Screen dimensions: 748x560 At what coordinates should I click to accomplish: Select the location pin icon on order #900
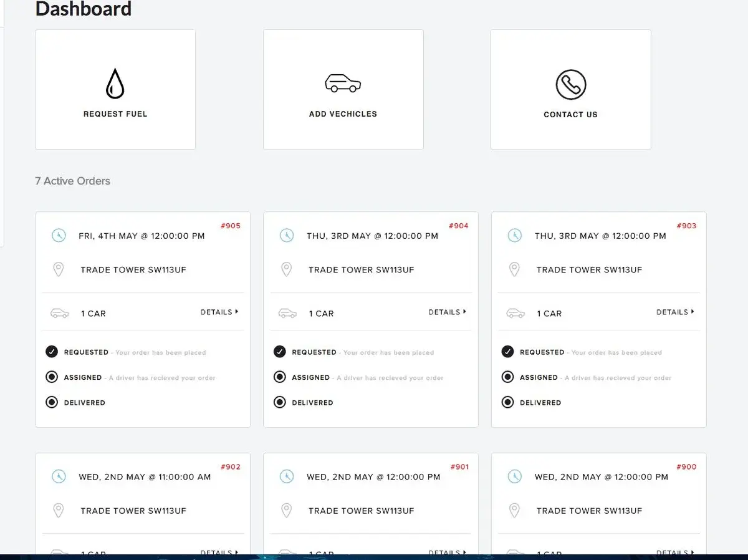point(514,509)
